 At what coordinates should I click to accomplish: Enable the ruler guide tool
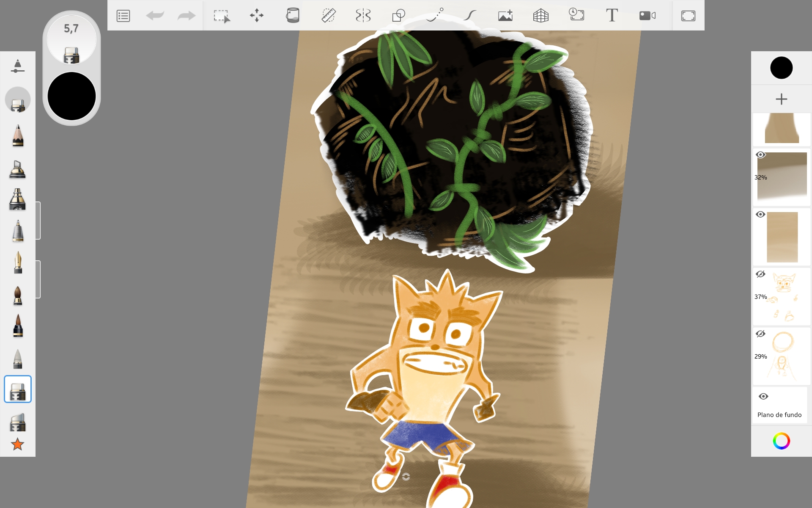click(x=328, y=16)
